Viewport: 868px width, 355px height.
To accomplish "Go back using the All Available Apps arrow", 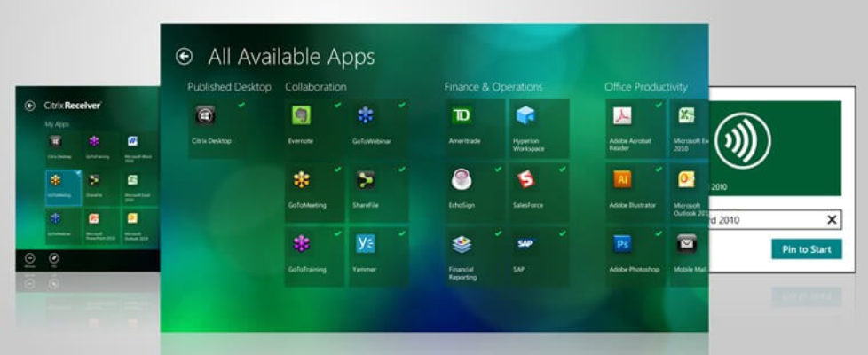I will point(184,56).
